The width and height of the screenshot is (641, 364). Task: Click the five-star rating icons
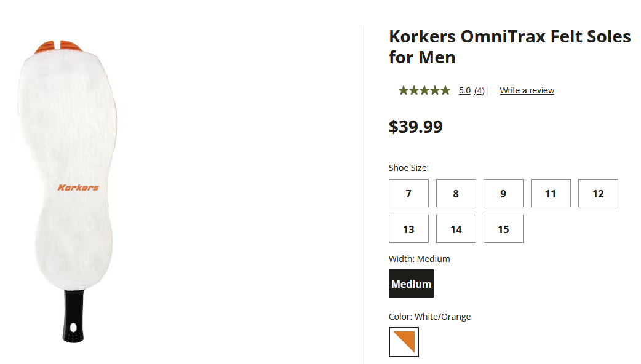[424, 90]
